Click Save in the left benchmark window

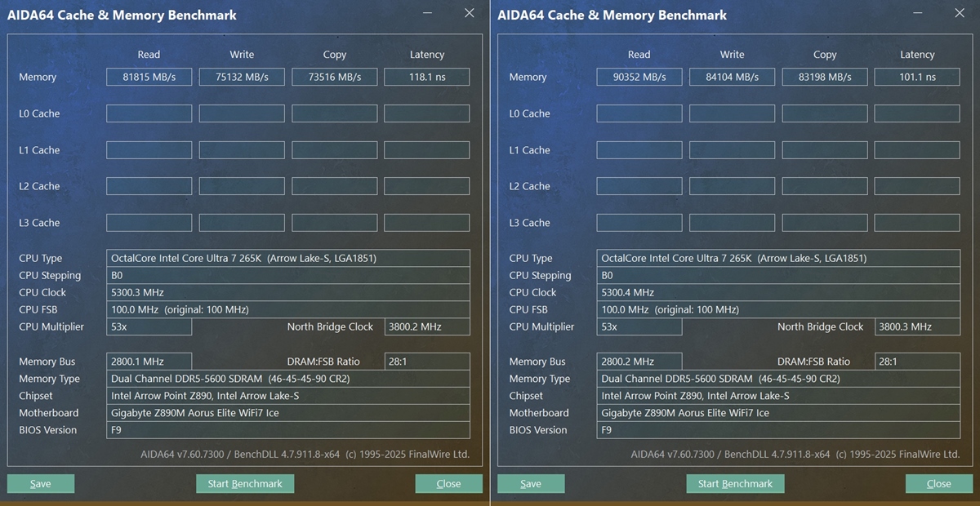(41, 484)
